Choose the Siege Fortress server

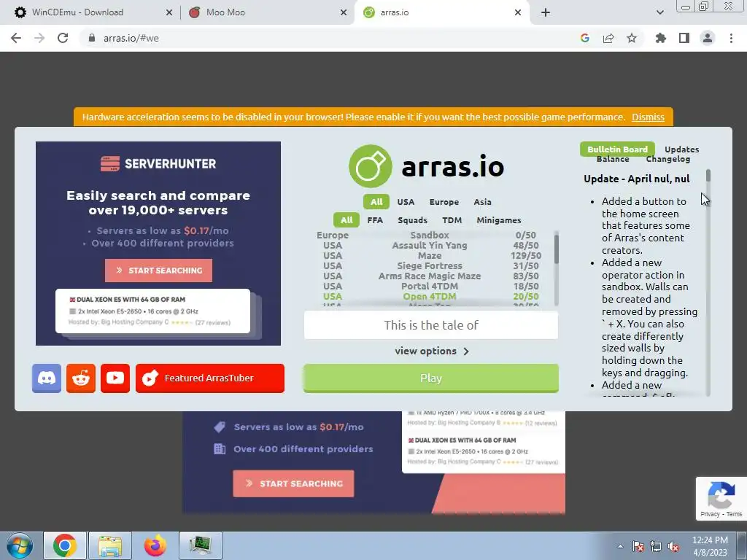pos(429,265)
